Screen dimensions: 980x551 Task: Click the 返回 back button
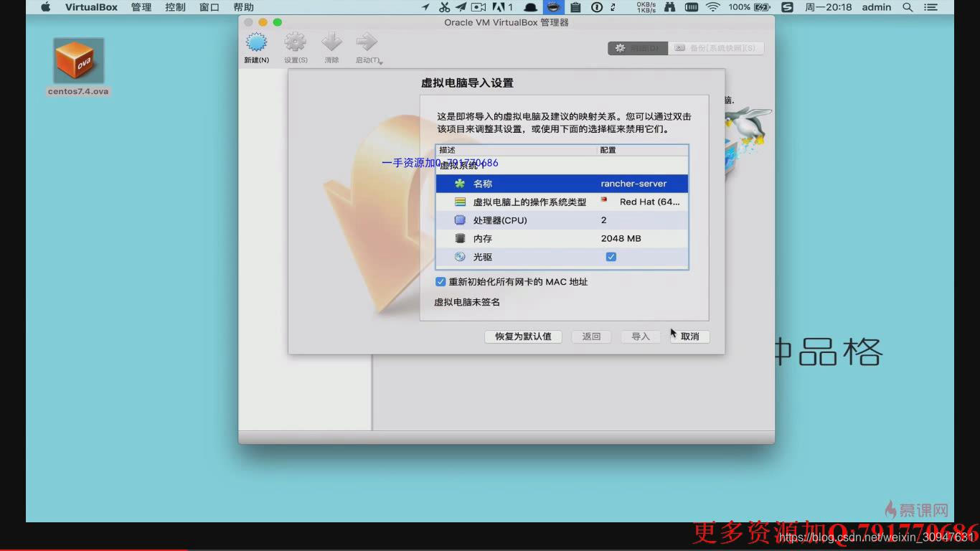(x=591, y=336)
